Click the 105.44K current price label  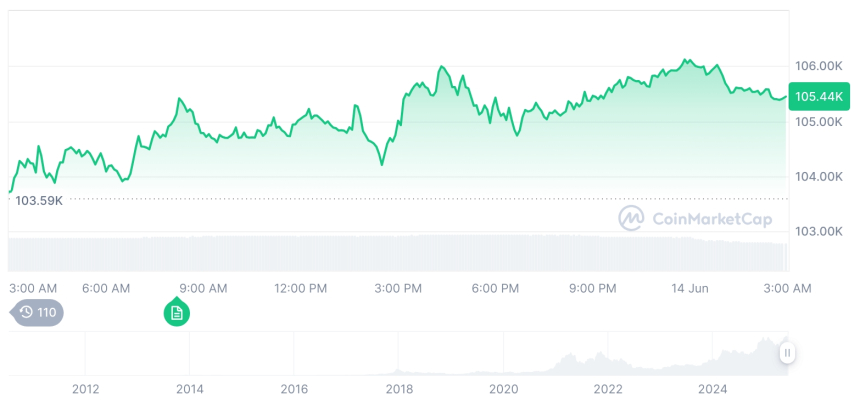click(x=819, y=96)
